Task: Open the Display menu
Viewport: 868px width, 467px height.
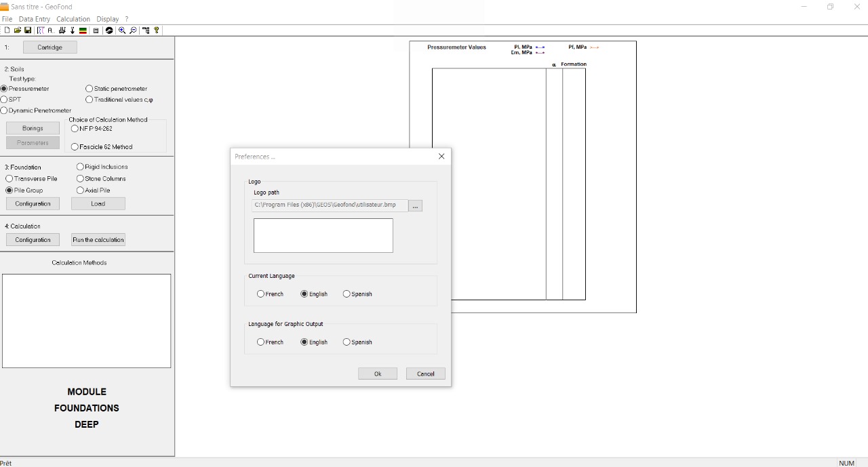Action: (107, 19)
